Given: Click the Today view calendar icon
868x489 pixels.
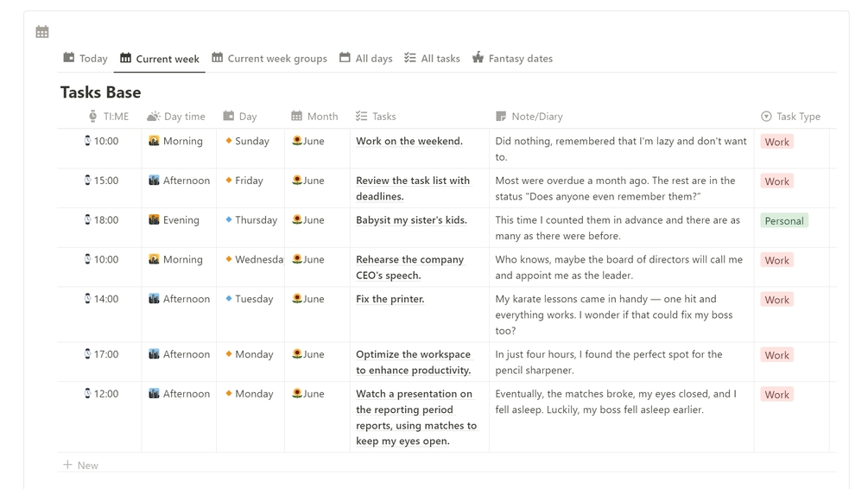Looking at the screenshot, I should click(x=69, y=58).
